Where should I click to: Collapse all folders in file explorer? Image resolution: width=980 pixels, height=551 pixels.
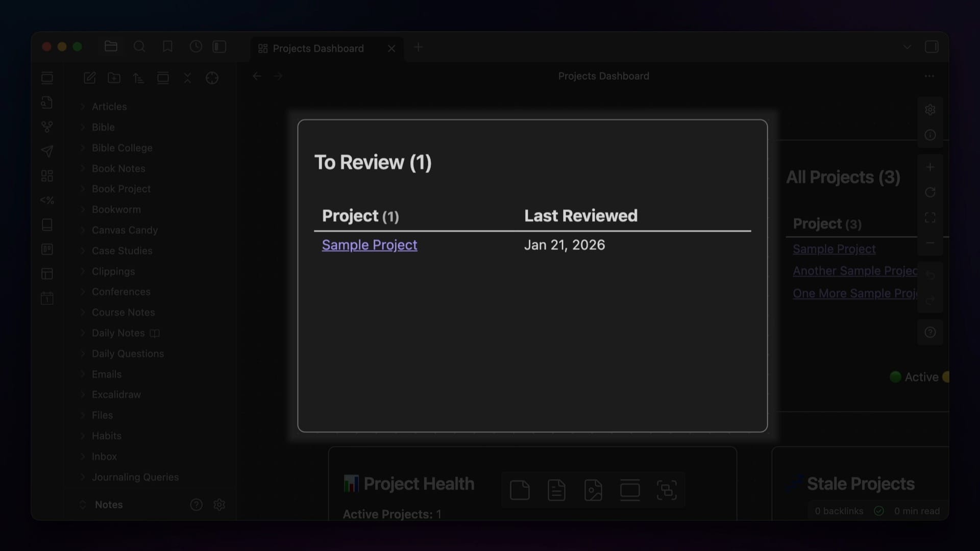pyautogui.click(x=187, y=78)
